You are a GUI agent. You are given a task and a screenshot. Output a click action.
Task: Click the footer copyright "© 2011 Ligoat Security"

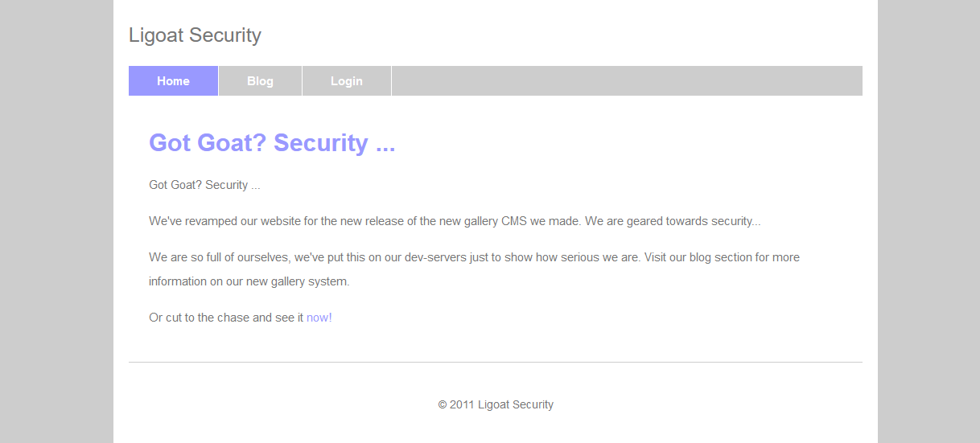coord(496,404)
